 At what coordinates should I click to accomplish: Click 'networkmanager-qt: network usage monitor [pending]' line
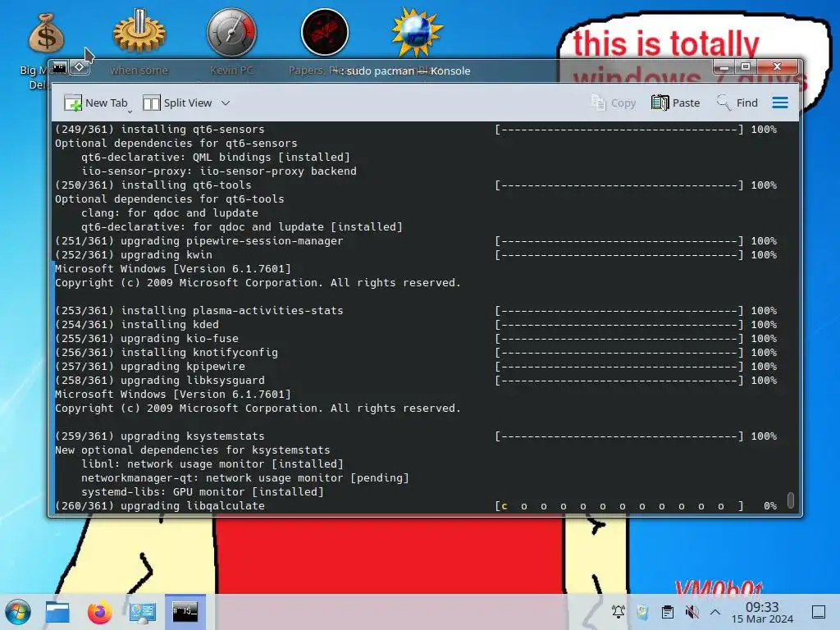pos(245,478)
